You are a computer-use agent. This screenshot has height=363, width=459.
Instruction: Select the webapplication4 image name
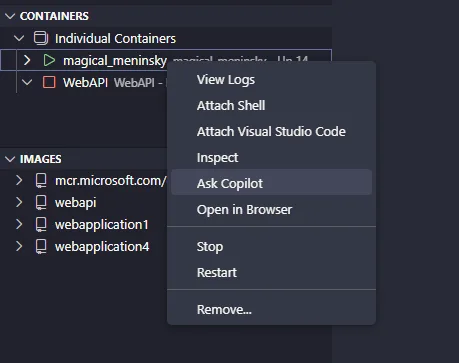click(102, 247)
